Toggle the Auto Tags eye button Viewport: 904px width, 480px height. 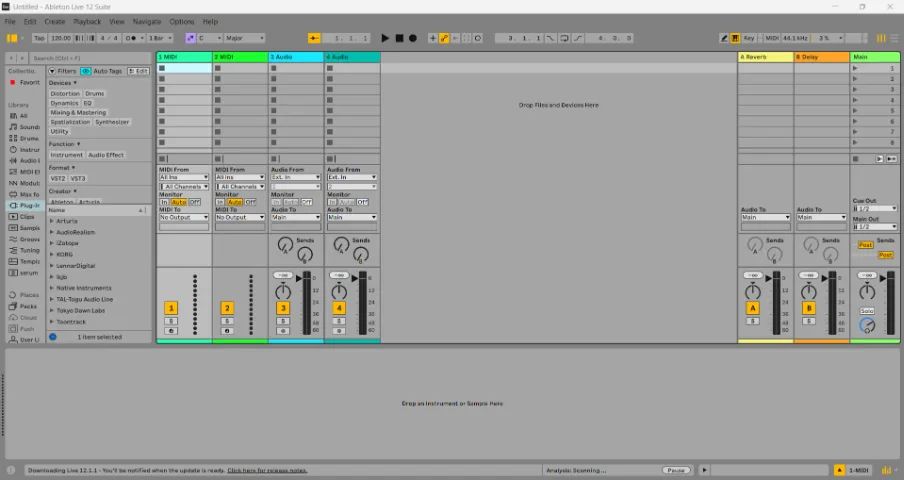click(85, 71)
